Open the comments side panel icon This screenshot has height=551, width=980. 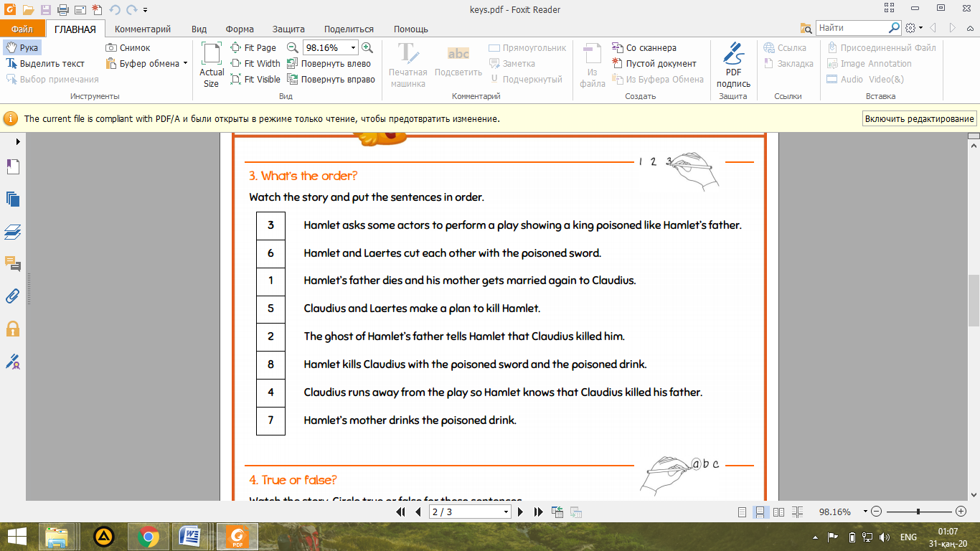13,263
